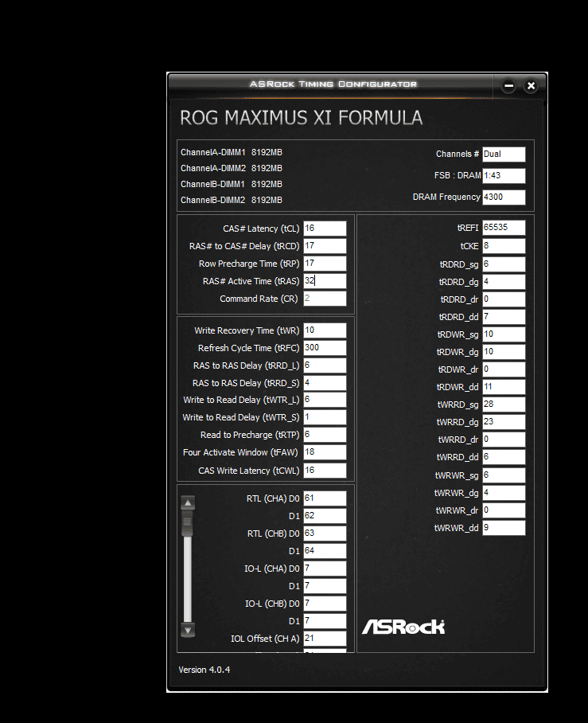588x723 pixels.
Task: Click the tRRD_L field
Action: [x=325, y=365]
